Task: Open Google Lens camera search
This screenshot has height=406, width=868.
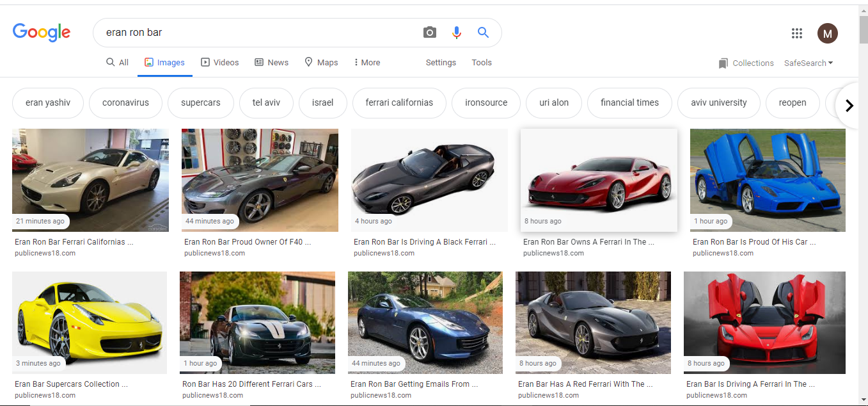Action: tap(429, 32)
